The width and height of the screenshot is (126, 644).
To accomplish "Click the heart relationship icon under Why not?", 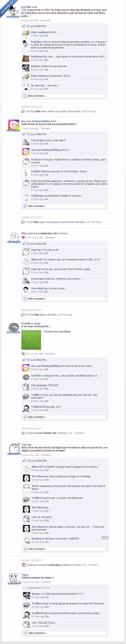I will point(23,237).
